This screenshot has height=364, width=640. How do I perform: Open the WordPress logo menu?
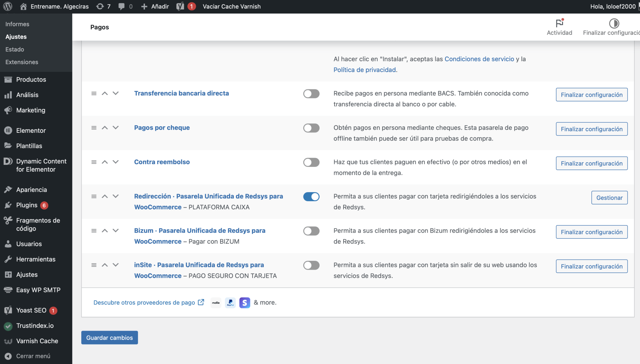(8, 6)
